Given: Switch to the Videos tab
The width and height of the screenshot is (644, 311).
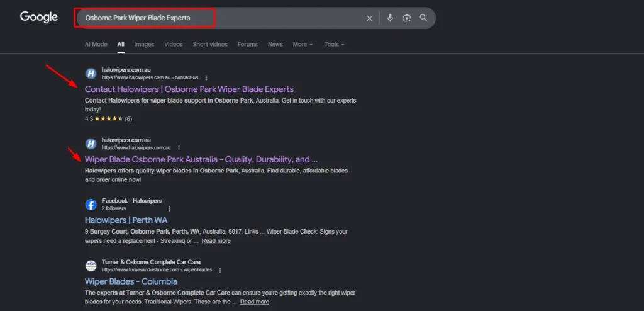Looking at the screenshot, I should click(x=174, y=45).
